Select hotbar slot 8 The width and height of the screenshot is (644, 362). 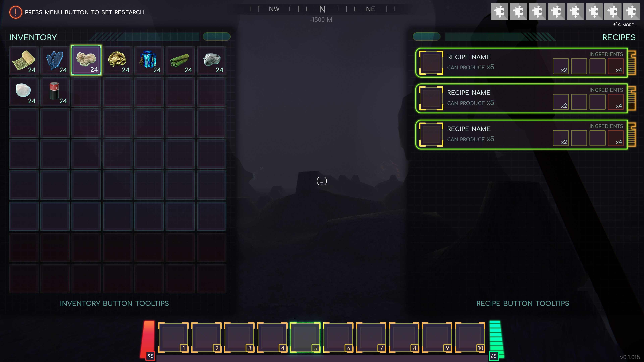[404, 338]
